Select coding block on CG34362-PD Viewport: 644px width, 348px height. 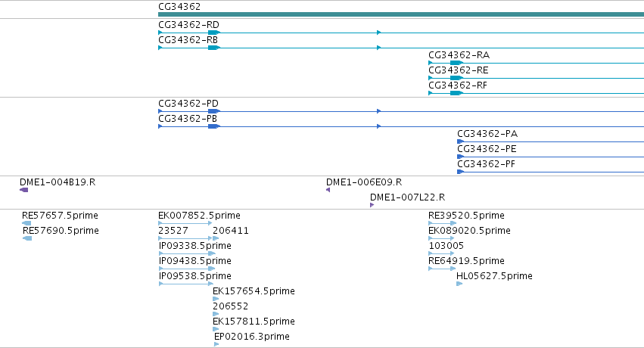[x=214, y=111]
